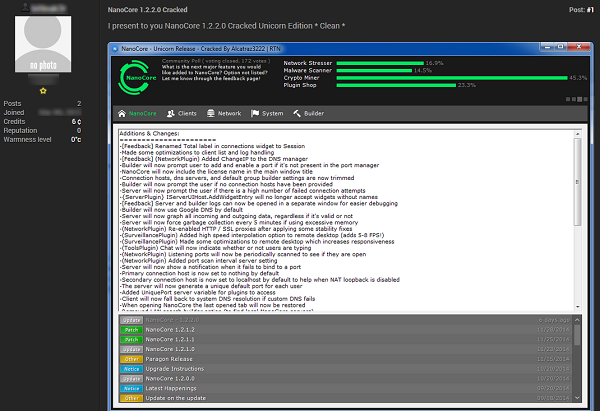Screen dimensions: 600x411
Task: Click the NanoCore window title bar icon
Action: pyautogui.click(x=115, y=49)
